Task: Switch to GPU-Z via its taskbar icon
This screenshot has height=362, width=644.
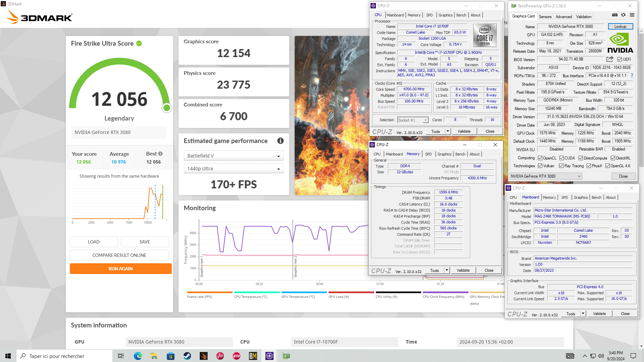Action: coord(286,356)
